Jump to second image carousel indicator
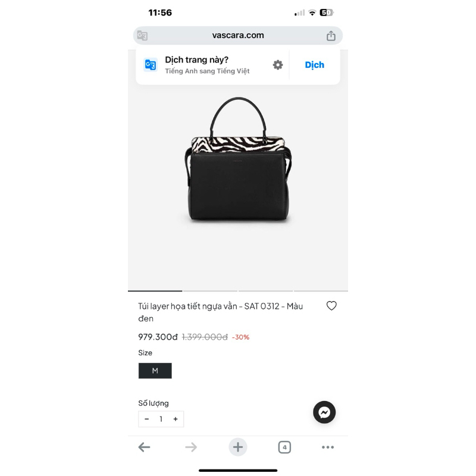 (211, 291)
